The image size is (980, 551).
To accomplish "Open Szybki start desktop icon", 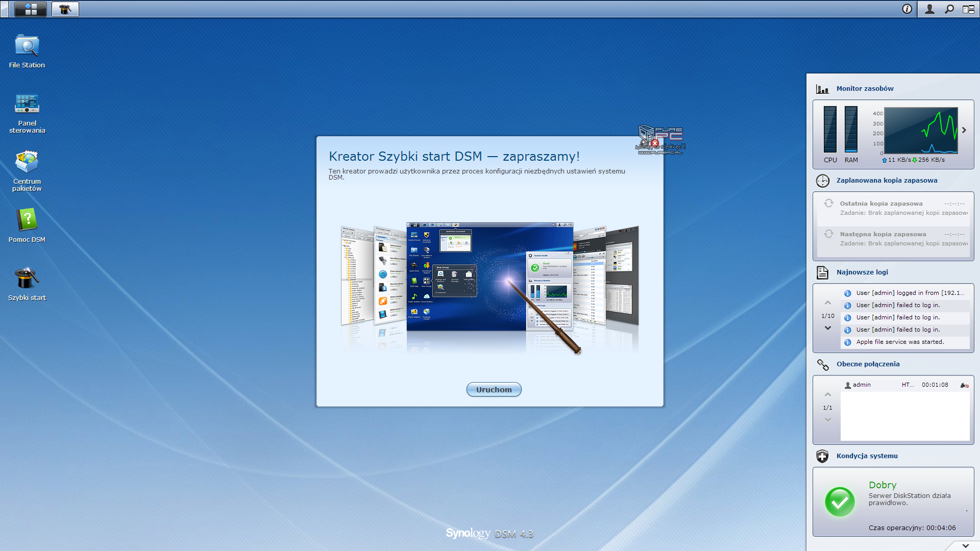I will [x=27, y=284].
